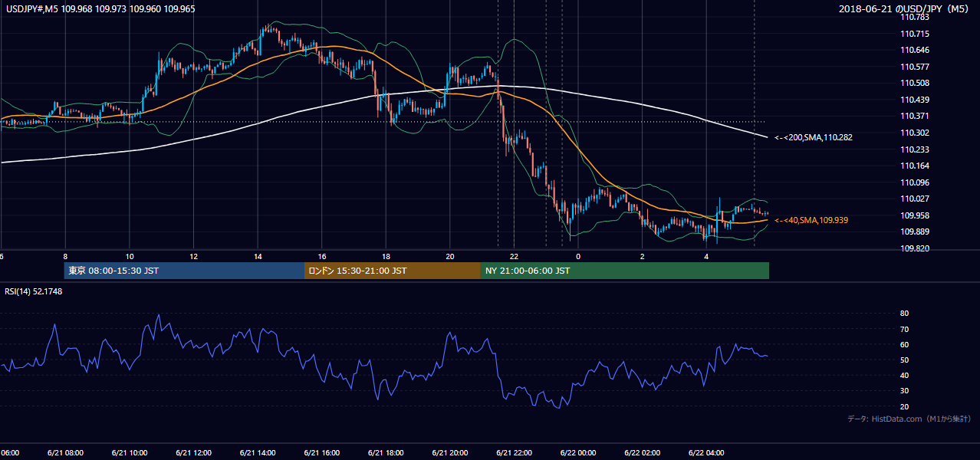Click RSI scale level 80
This screenshot has height=460, width=980.
coord(905,314)
